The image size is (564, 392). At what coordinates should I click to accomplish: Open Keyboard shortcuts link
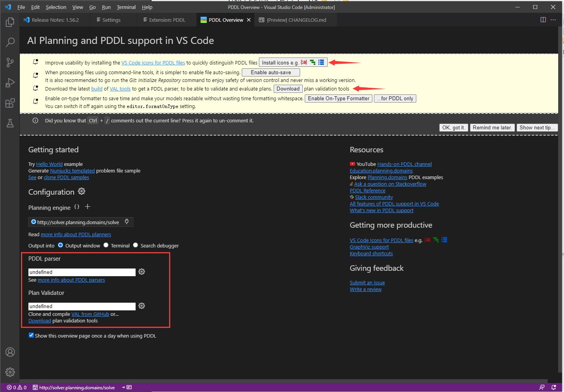tap(371, 253)
